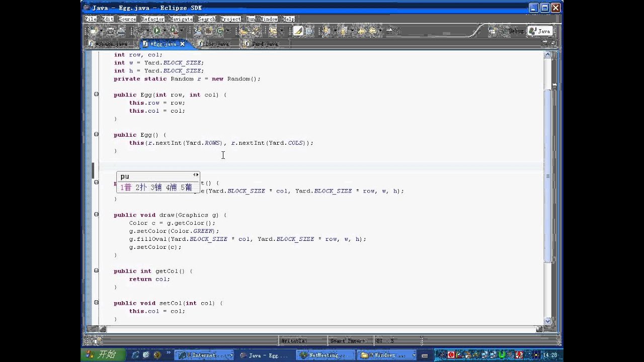This screenshot has width=644, height=362.
Task: Click the Open Perspective icon
Action: [x=493, y=31]
